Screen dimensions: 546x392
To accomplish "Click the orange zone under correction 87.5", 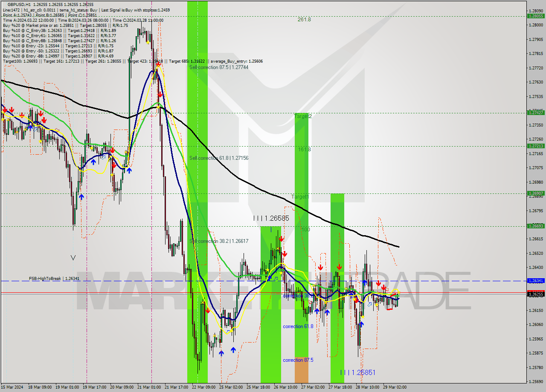I will (x=301, y=370).
